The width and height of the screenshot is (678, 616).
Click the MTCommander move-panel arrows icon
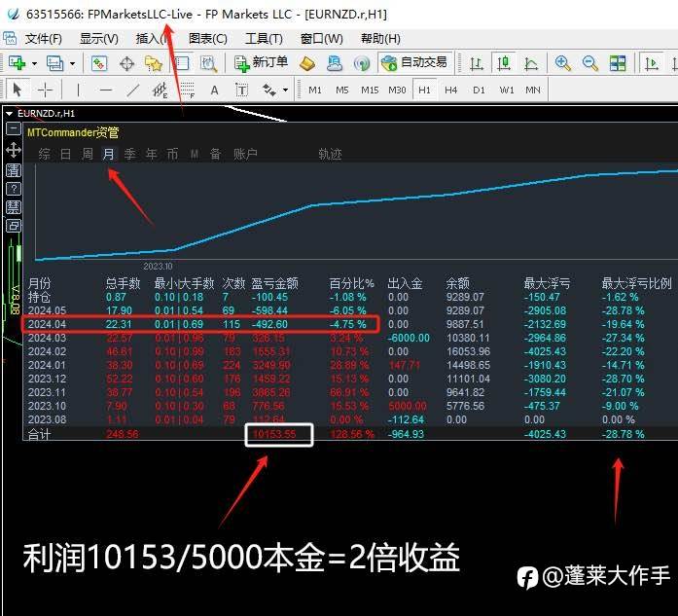pyautogui.click(x=13, y=150)
